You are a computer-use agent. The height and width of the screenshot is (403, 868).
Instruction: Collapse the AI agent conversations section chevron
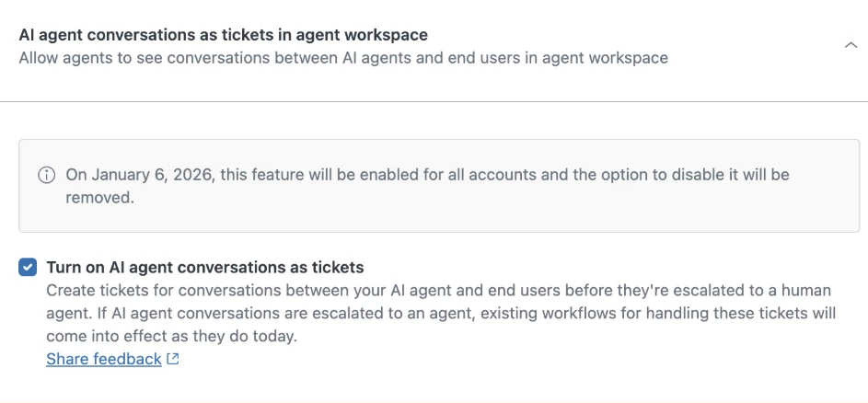[x=851, y=46]
